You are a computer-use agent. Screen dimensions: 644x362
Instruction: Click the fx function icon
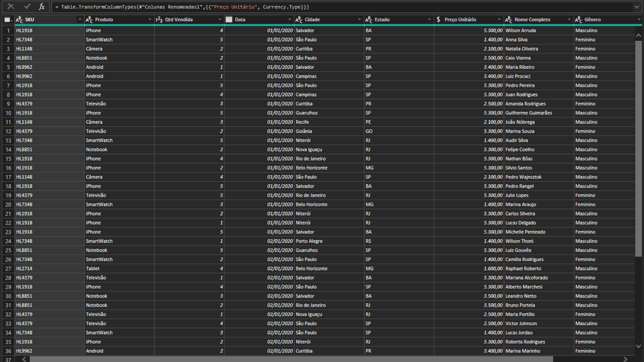[x=42, y=6]
